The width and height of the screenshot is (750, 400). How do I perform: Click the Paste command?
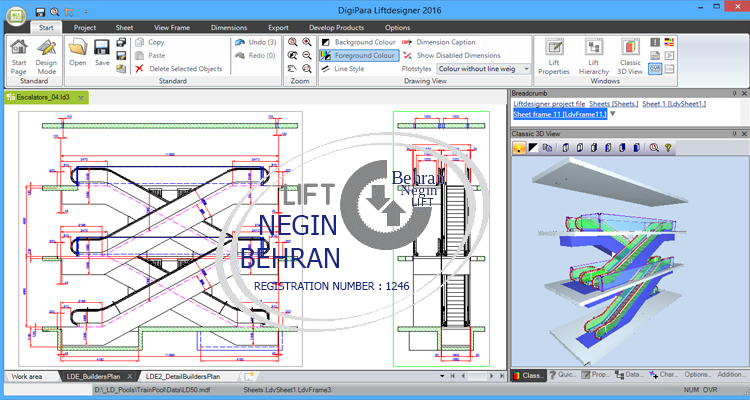[150, 56]
